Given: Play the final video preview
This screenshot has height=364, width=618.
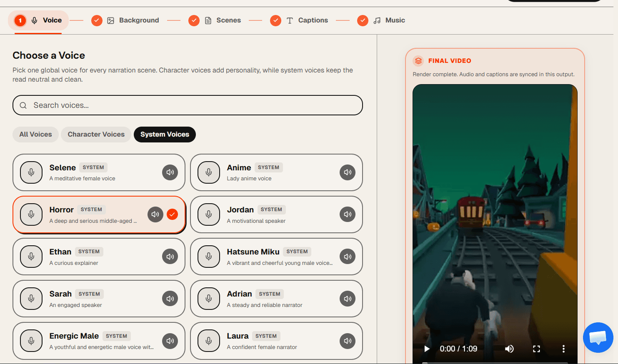Looking at the screenshot, I should pos(427,349).
